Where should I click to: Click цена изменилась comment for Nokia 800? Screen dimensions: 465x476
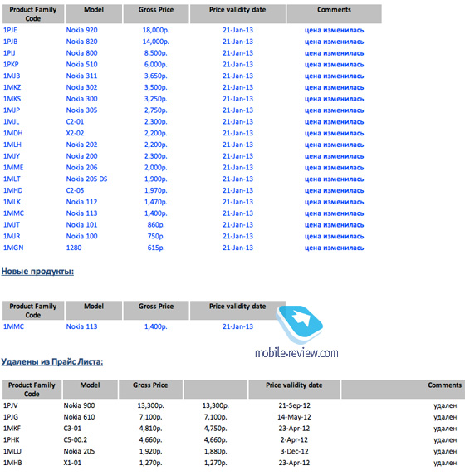[x=334, y=53]
